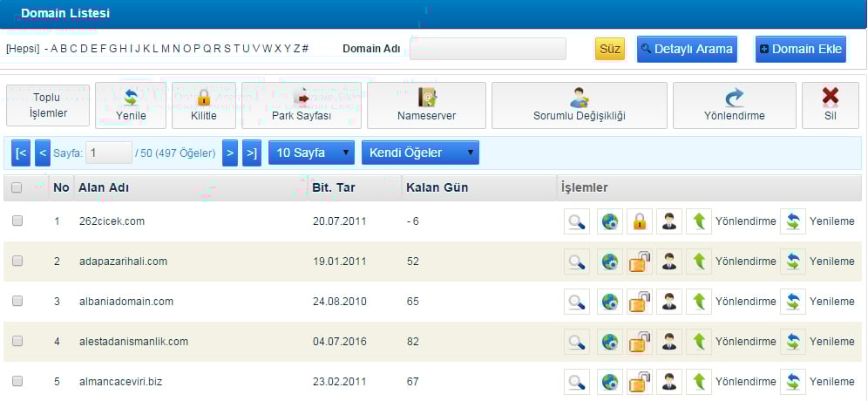The width and height of the screenshot is (868, 401).
Task: Open details magnifier for 262cicek.com
Action: [577, 221]
